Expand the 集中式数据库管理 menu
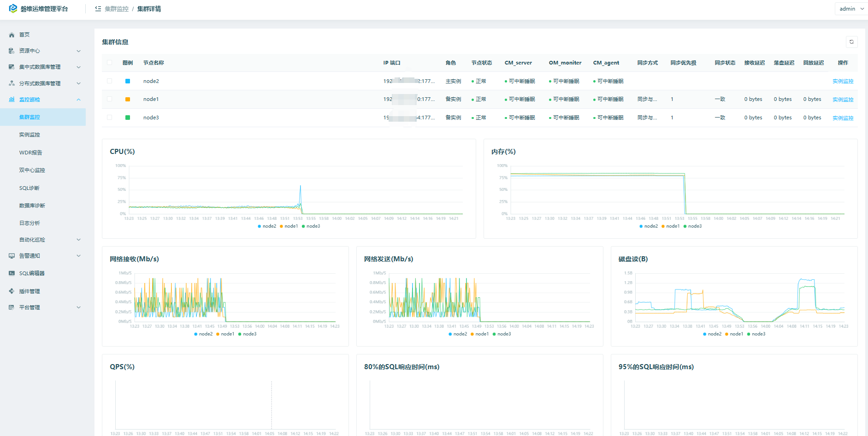The height and width of the screenshot is (436, 868). coord(78,67)
